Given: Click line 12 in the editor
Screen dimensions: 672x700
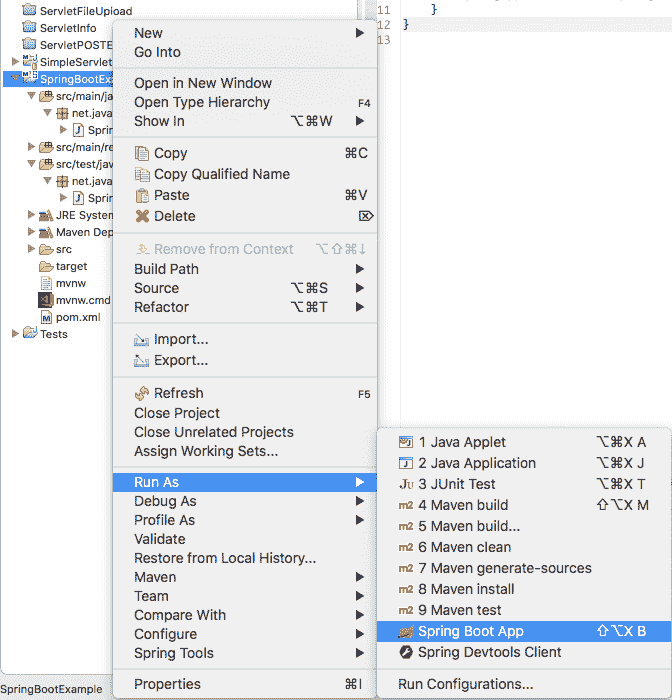Looking at the screenshot, I should coord(536,25).
